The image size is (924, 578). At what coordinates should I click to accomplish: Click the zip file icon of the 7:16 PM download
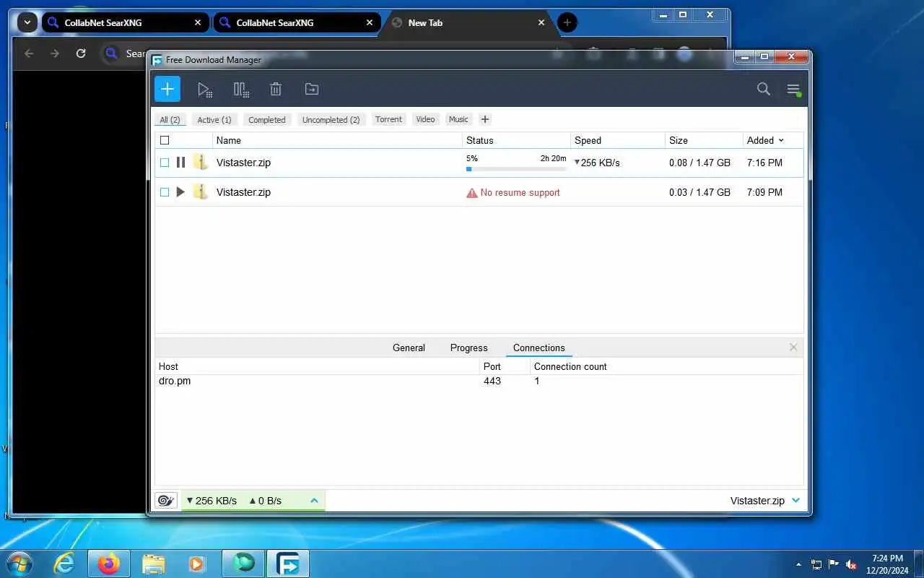pyautogui.click(x=201, y=163)
